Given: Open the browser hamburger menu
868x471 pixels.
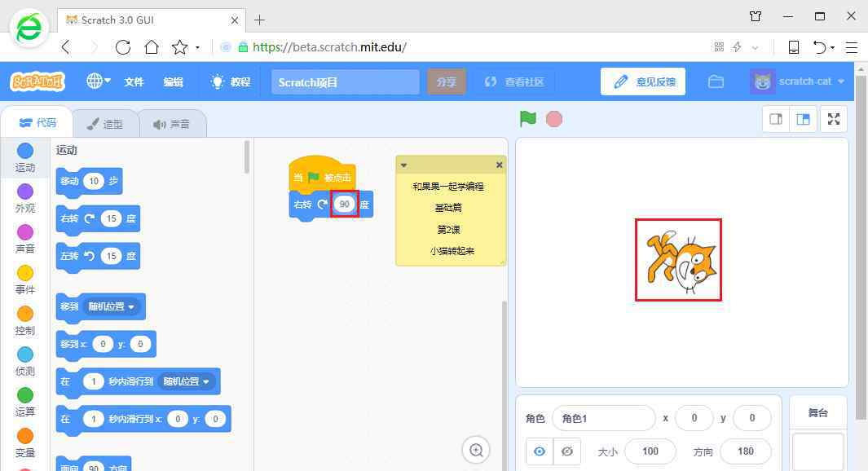Looking at the screenshot, I should (852, 47).
